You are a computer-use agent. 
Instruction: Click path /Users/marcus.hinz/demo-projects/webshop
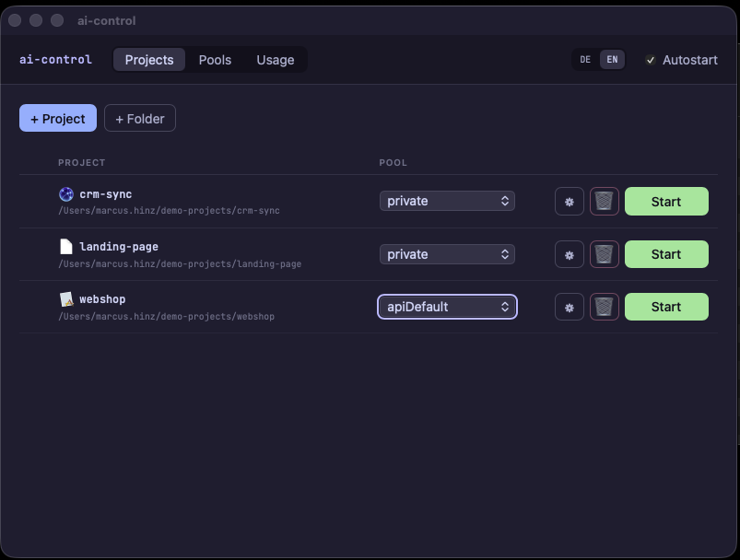pyautogui.click(x=166, y=316)
